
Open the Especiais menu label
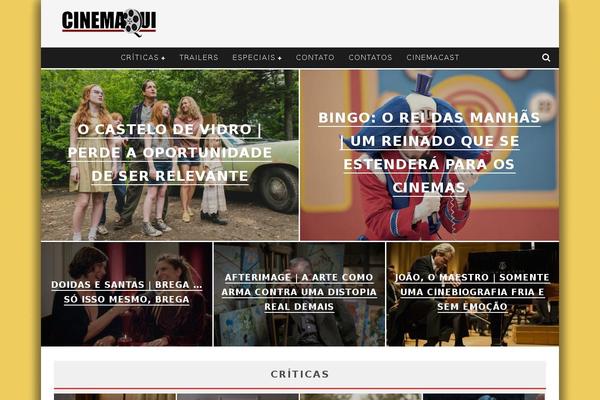click(253, 57)
